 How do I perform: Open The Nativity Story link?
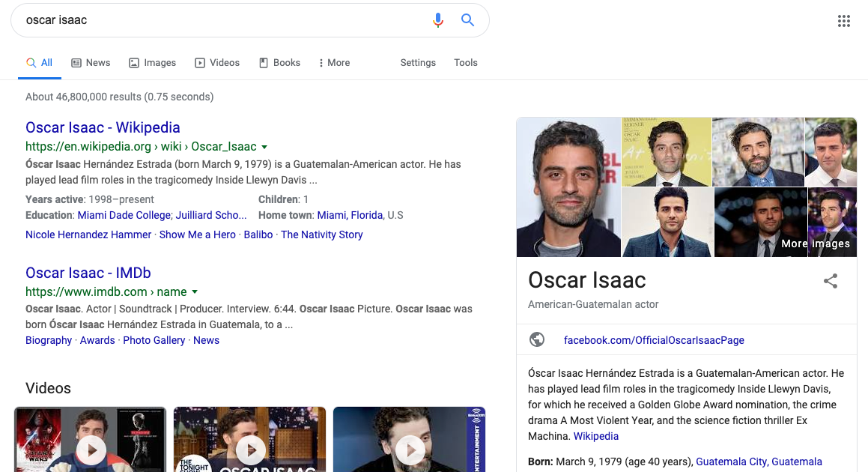[321, 235]
